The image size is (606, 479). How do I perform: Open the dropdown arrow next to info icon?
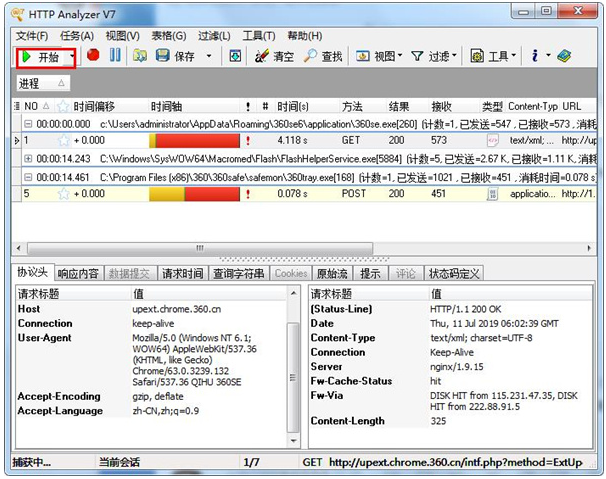(x=548, y=56)
